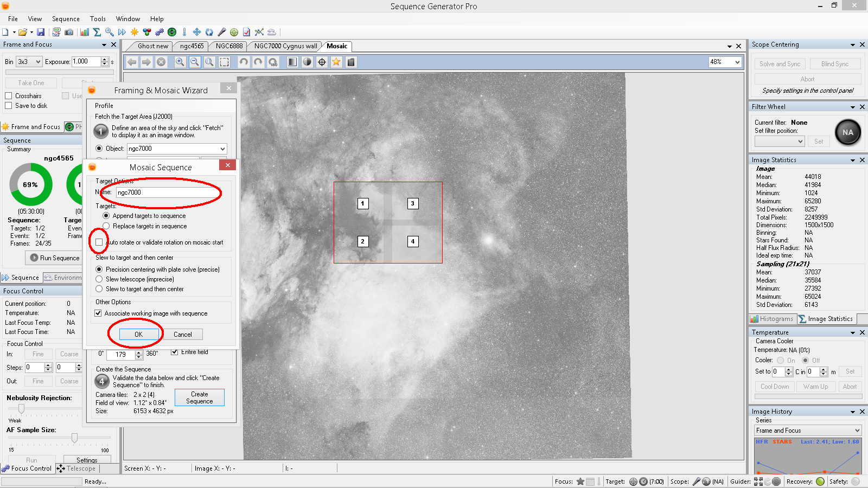Screen dimensions: 868x488
Task: Expand Image Statistics panel options arrow
Action: [853, 160]
